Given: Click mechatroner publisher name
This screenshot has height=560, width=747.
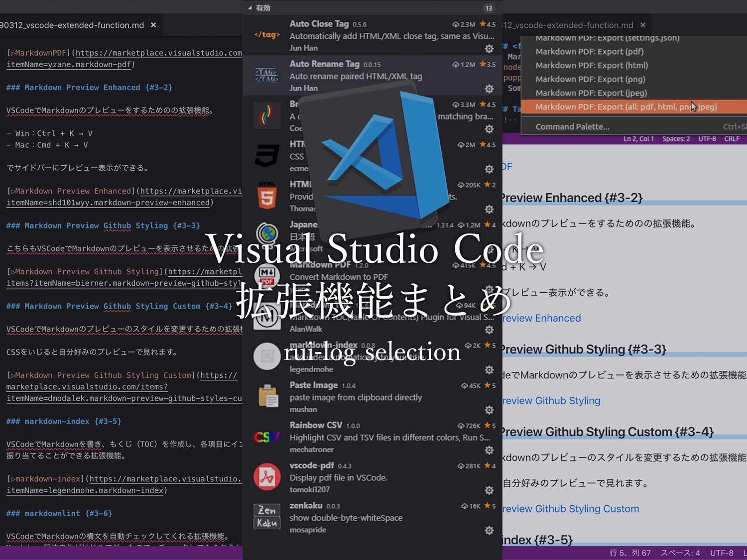Looking at the screenshot, I should (312, 449).
